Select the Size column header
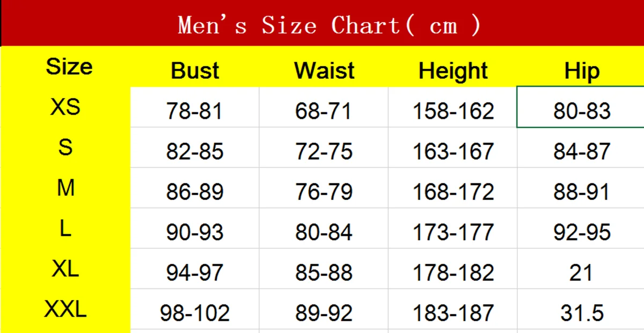 [69, 66]
